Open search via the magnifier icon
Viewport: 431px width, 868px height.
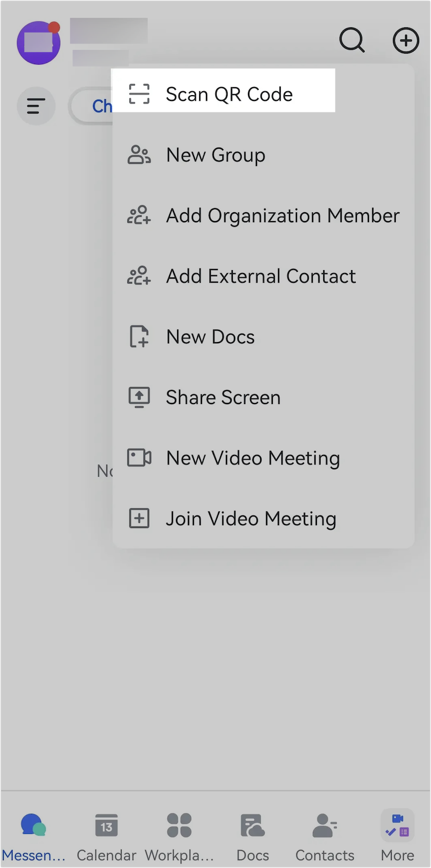352,40
